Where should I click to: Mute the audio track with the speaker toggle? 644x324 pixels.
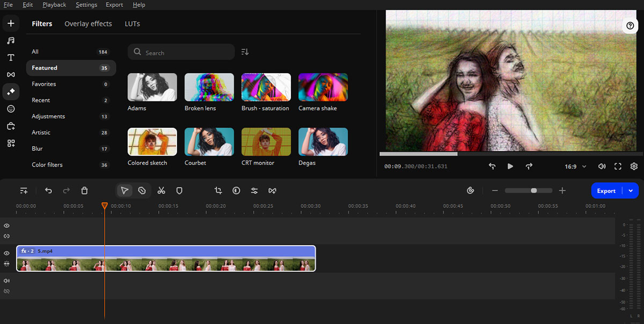[6, 280]
